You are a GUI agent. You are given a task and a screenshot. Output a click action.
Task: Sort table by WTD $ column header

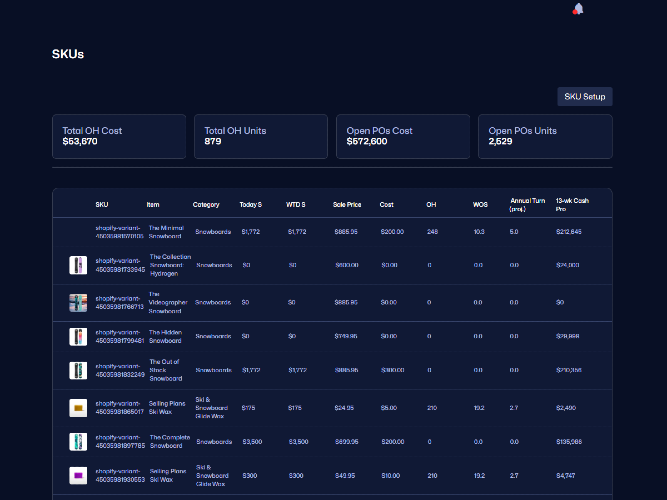point(296,205)
